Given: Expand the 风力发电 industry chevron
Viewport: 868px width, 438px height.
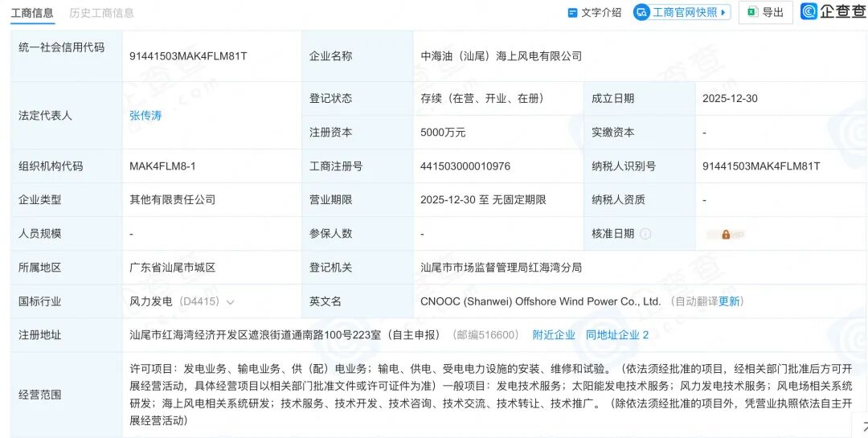Looking at the screenshot, I should (231, 302).
